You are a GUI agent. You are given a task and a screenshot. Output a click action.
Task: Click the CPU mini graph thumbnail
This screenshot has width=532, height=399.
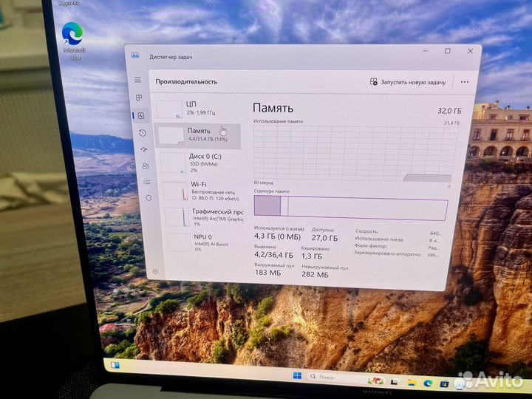(169, 109)
